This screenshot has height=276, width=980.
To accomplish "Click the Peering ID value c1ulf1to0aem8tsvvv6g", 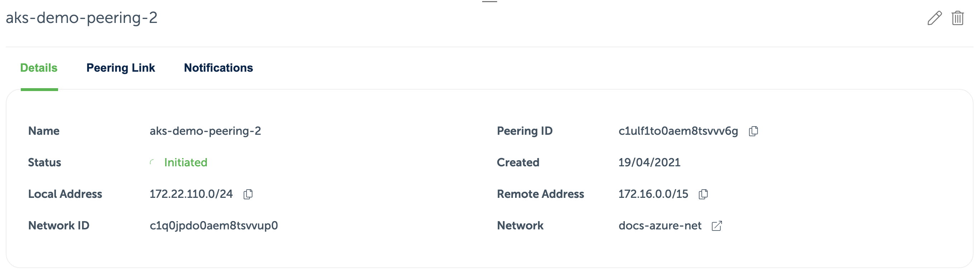I will 678,131.
